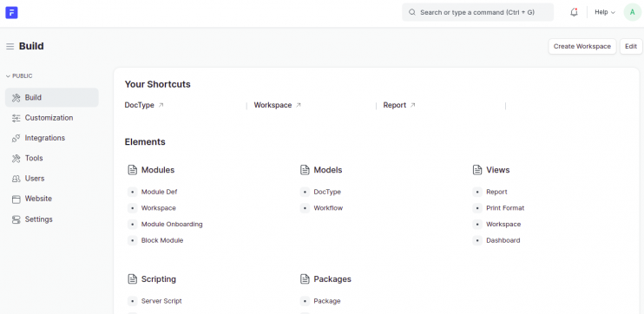
Task: Click the Edit button
Action: point(631,46)
